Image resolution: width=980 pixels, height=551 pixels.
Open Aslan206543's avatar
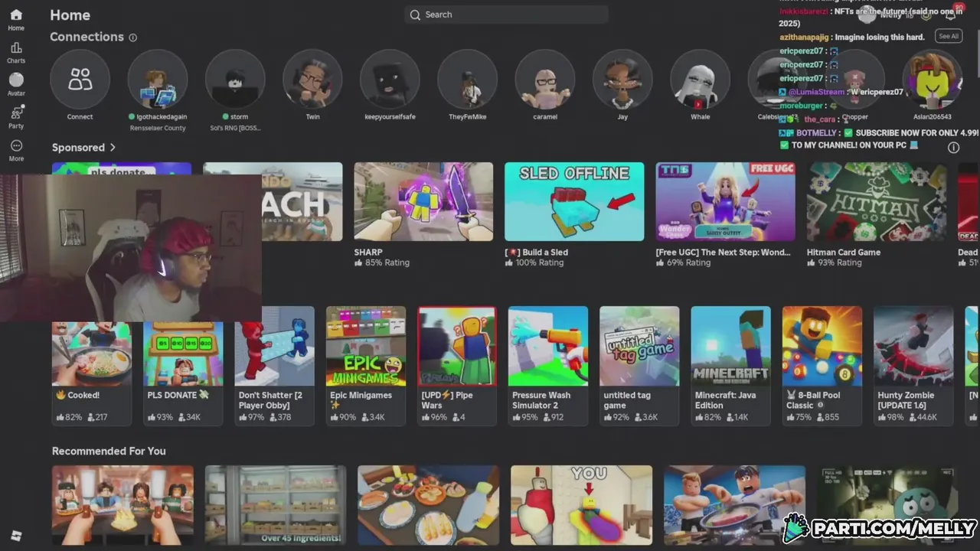click(932, 80)
